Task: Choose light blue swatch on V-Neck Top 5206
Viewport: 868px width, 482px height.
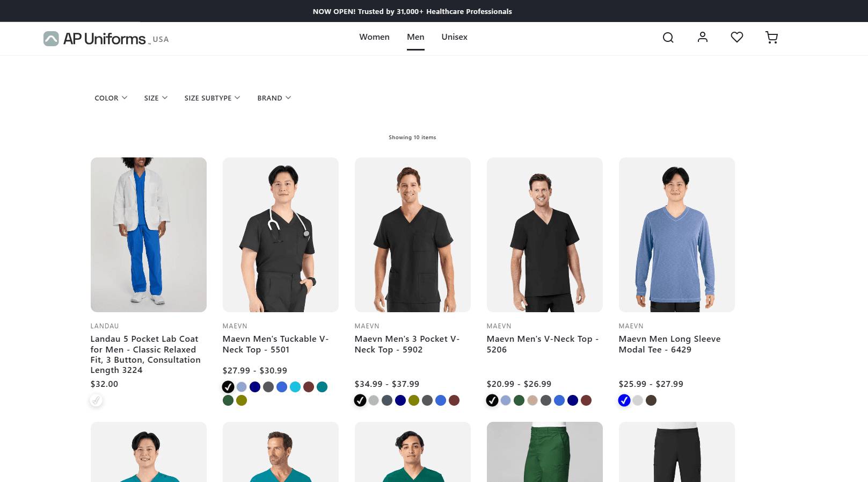Action: coord(506,400)
